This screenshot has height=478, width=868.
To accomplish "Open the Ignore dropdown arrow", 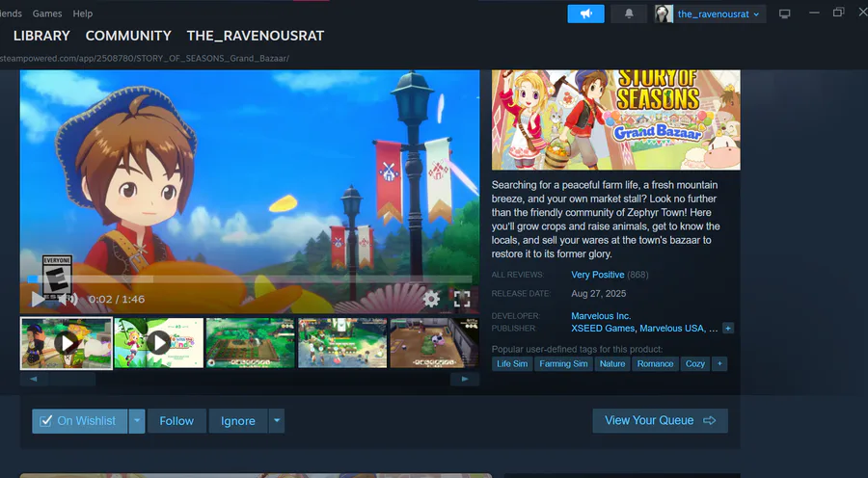I will point(277,421).
